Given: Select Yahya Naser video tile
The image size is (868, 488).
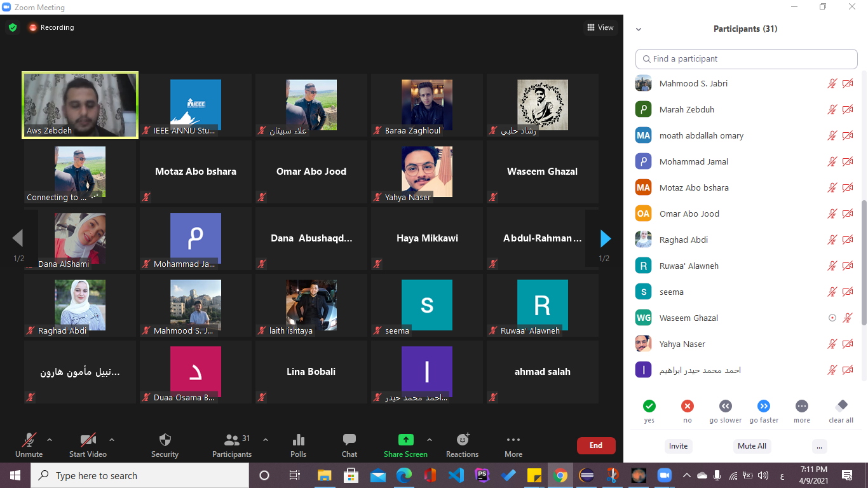Looking at the screenshot, I should click(x=427, y=172).
